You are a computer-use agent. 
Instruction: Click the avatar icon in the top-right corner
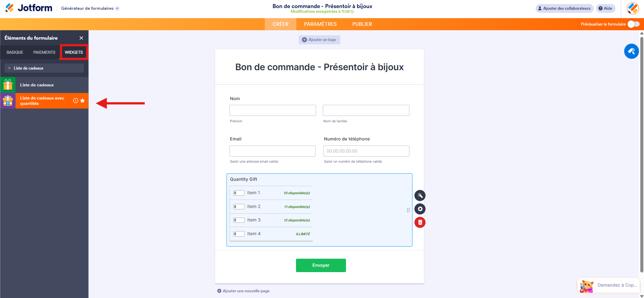(632, 8)
